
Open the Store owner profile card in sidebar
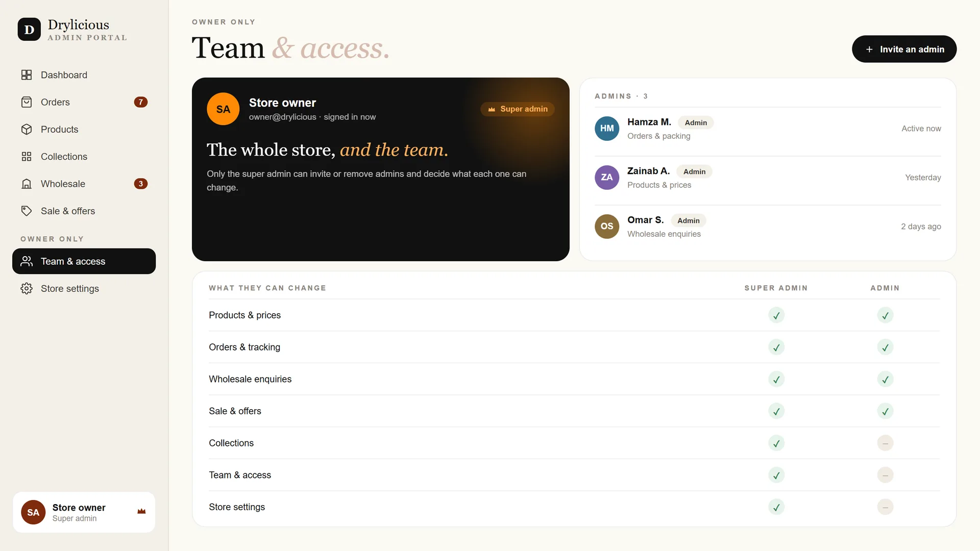point(84,512)
